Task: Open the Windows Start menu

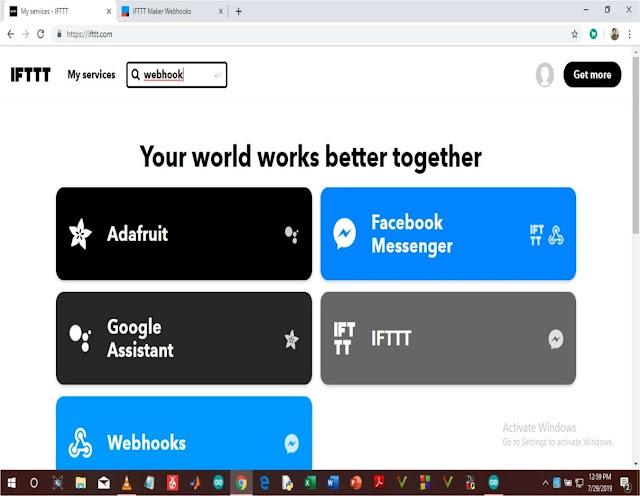Action: pos(11,483)
